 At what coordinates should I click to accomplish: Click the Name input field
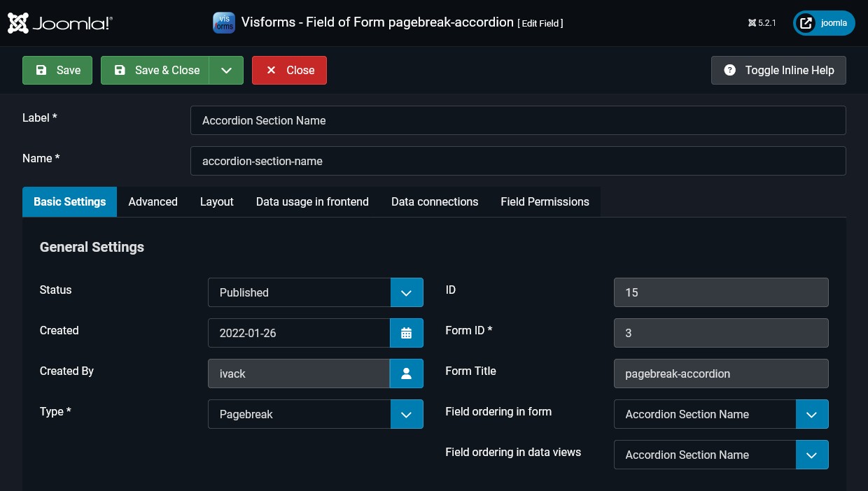pos(518,161)
